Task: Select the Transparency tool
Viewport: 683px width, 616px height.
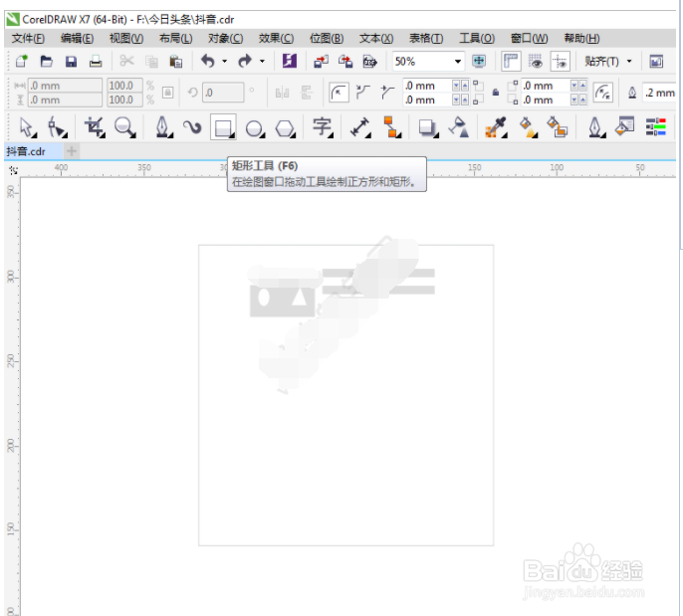Action: (x=459, y=127)
